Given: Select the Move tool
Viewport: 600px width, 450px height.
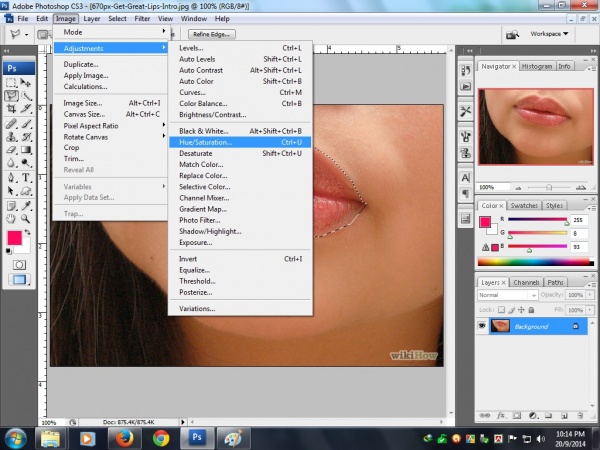Looking at the screenshot, I should [x=27, y=83].
